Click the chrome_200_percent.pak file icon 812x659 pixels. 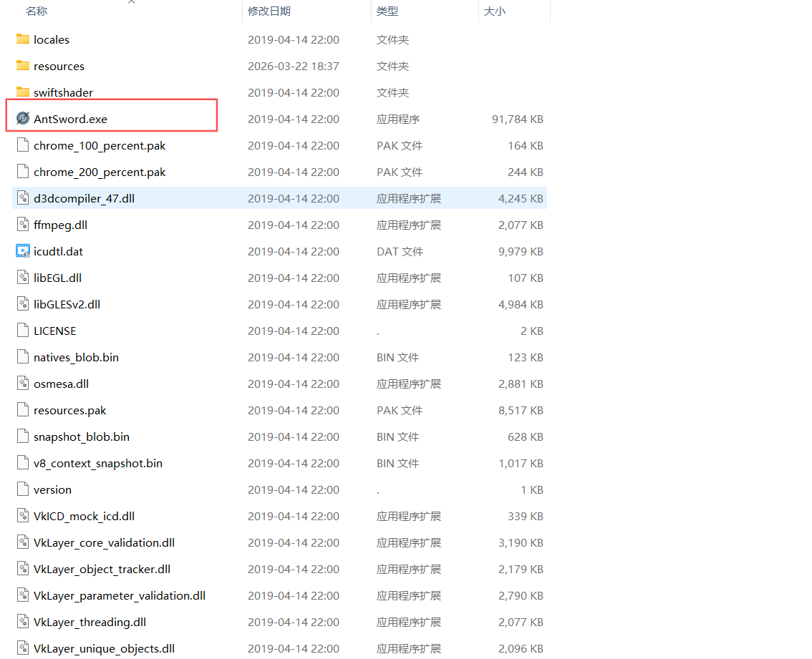(x=23, y=171)
